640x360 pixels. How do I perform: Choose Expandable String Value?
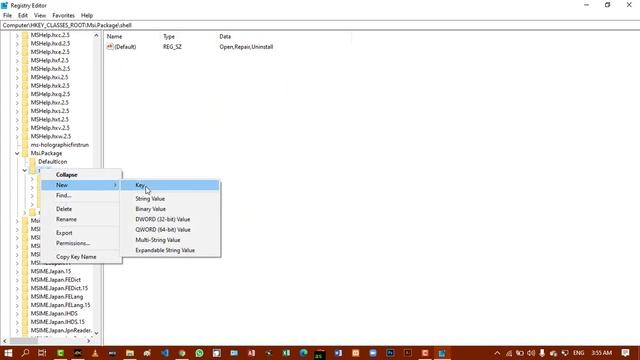pos(170,250)
